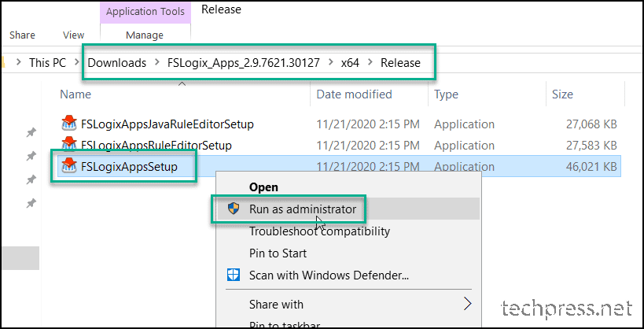Click the shield icon beside Run as administrator
This screenshot has width=644, height=329.
[234, 209]
